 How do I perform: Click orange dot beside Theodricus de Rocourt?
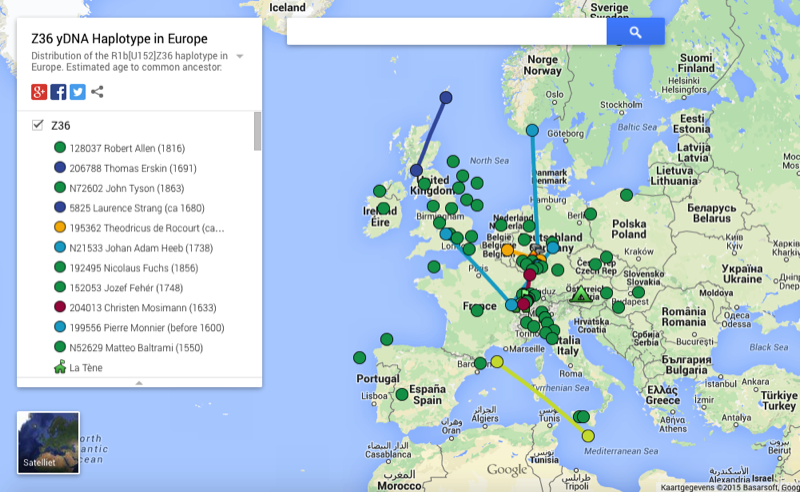coord(60,228)
